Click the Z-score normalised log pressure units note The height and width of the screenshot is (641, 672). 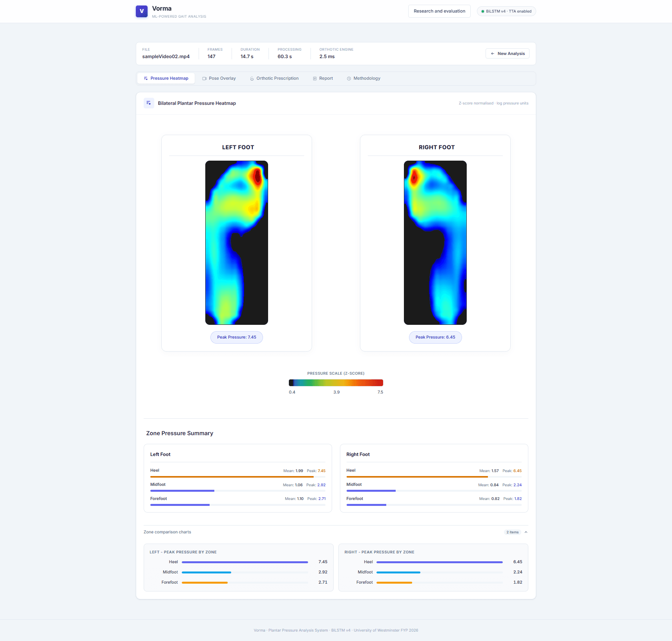[x=493, y=103]
